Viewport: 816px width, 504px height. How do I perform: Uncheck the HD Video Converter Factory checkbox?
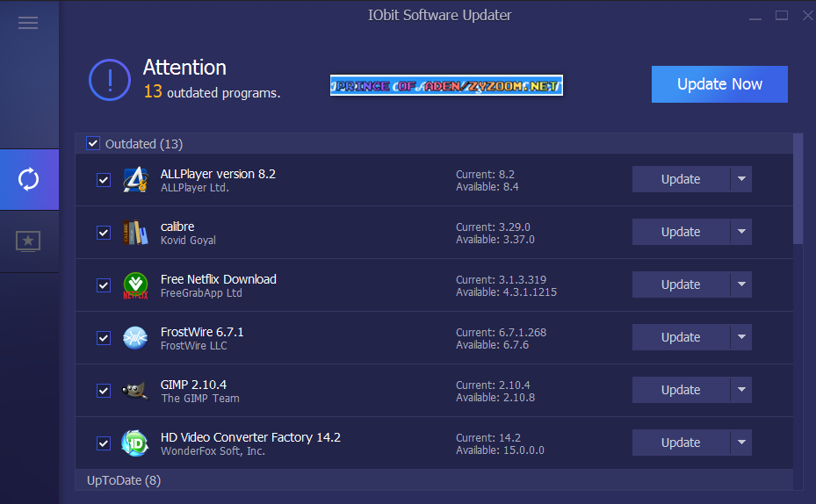tap(104, 443)
